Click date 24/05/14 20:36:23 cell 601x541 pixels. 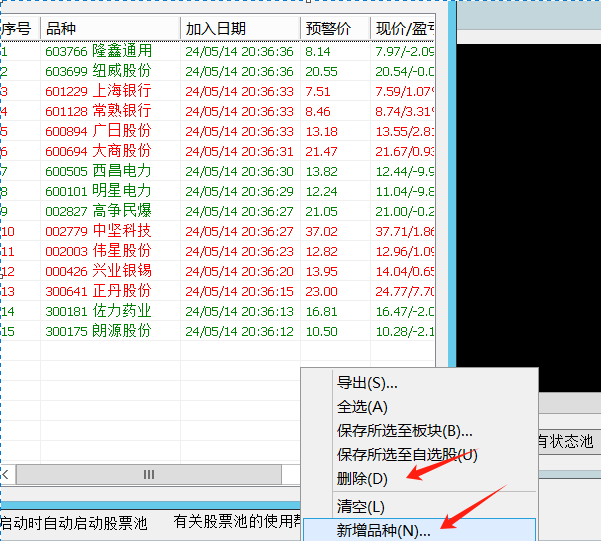pos(239,252)
